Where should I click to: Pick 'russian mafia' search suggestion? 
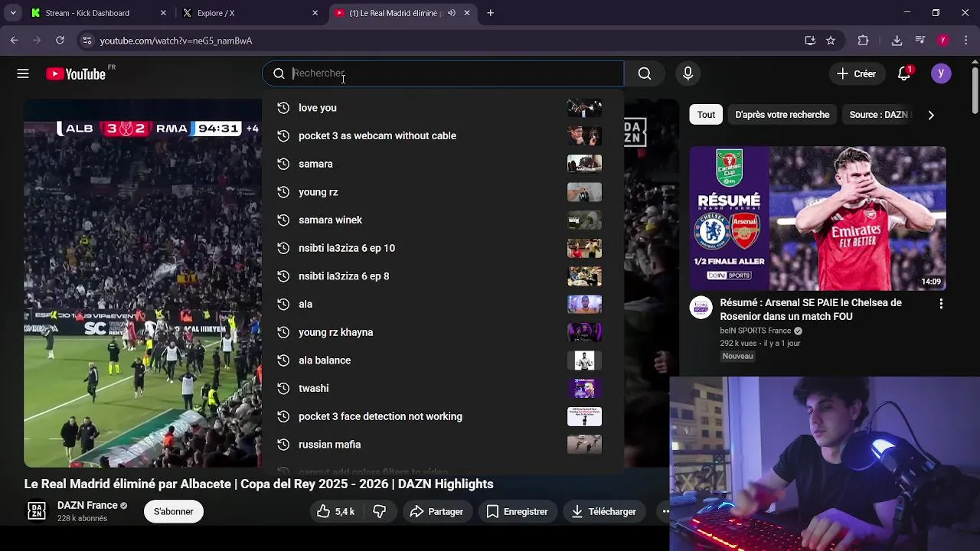coord(443,445)
